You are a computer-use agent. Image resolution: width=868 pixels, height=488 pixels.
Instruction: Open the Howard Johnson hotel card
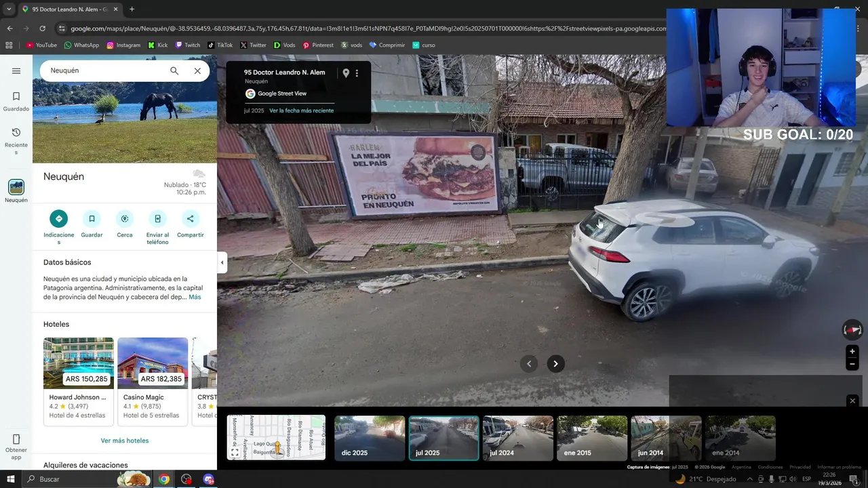pyautogui.click(x=79, y=381)
